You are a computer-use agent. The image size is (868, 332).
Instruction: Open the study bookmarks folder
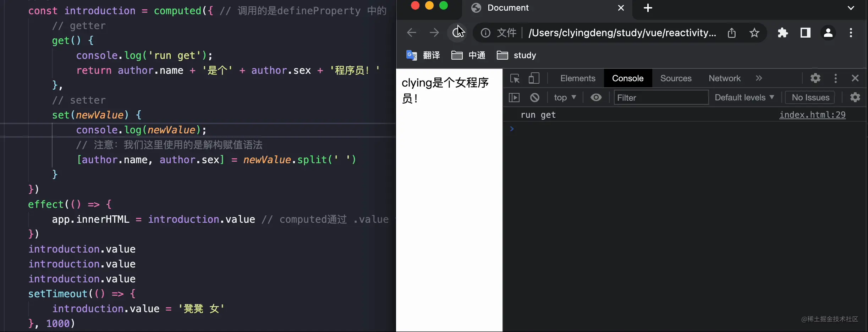tap(517, 55)
